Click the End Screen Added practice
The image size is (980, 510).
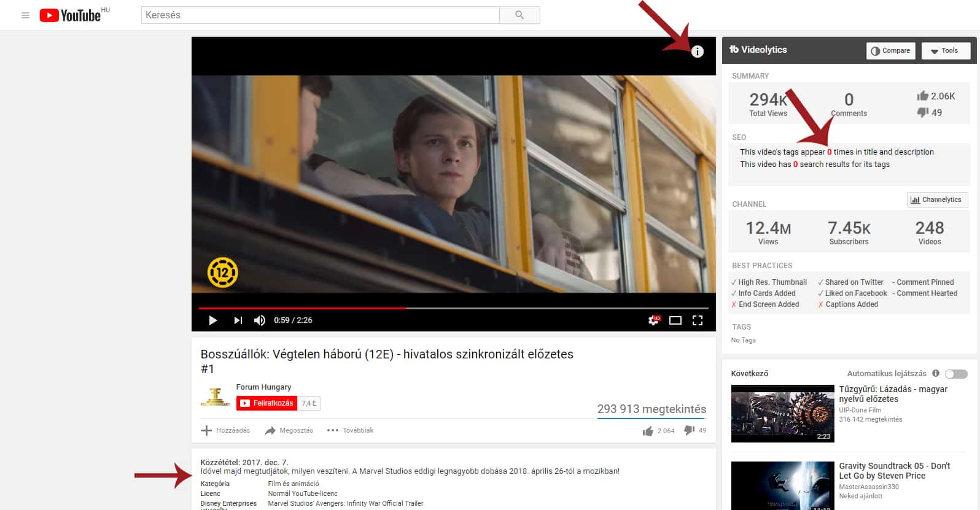click(x=765, y=304)
